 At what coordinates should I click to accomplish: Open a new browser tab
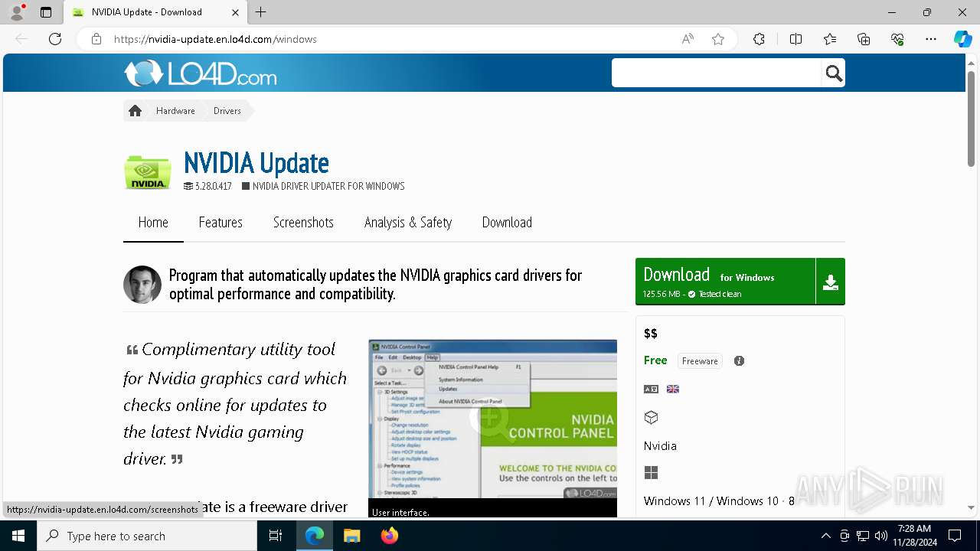tap(261, 12)
